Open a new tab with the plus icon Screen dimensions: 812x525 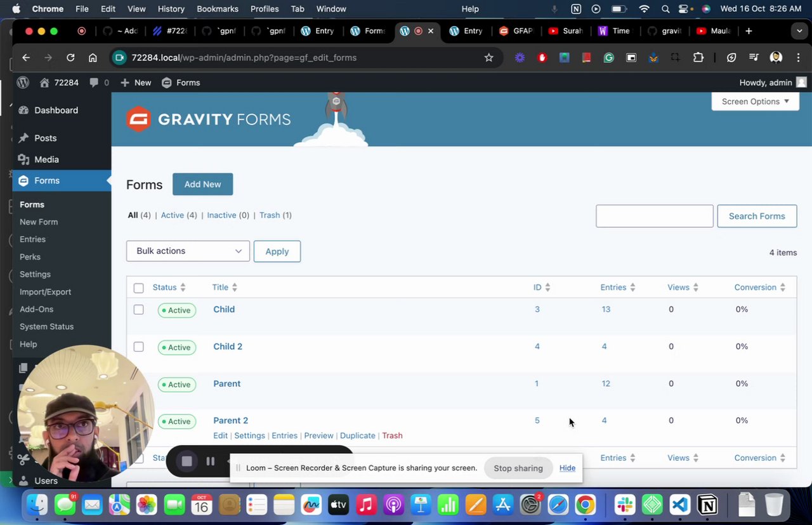pyautogui.click(x=749, y=31)
